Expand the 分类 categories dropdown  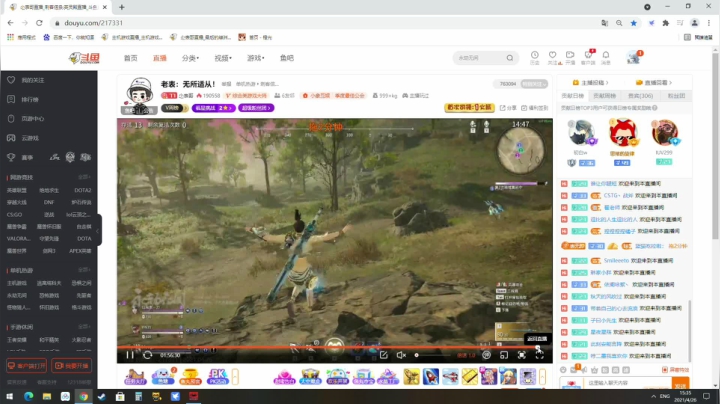[x=190, y=58]
